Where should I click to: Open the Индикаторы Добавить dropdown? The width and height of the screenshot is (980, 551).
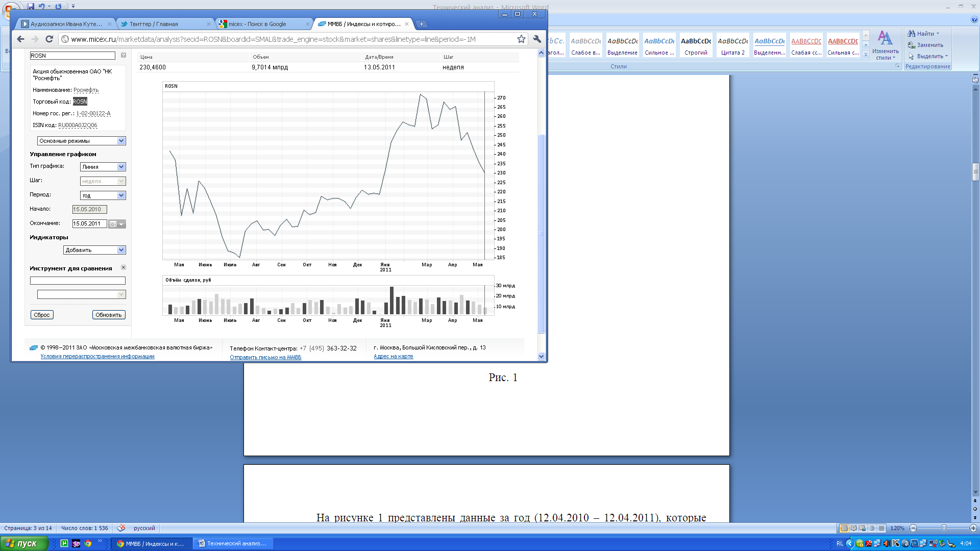[x=94, y=250]
